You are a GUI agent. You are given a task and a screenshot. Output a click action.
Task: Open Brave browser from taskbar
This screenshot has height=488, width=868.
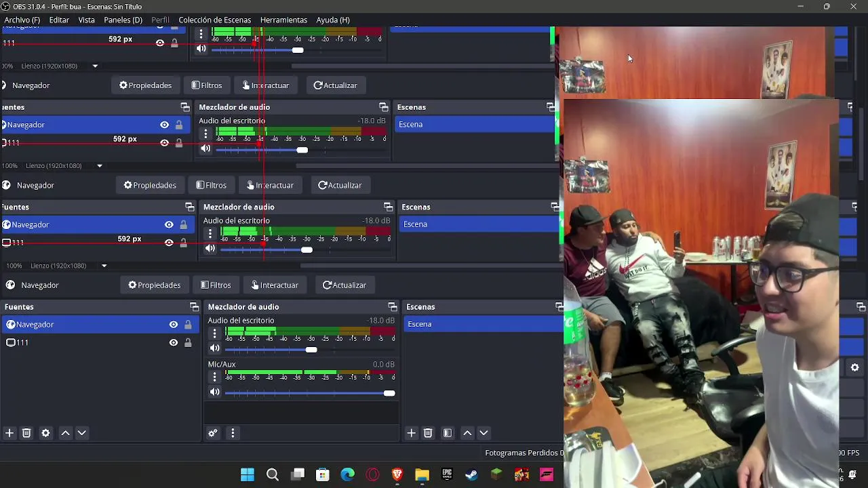tap(397, 474)
